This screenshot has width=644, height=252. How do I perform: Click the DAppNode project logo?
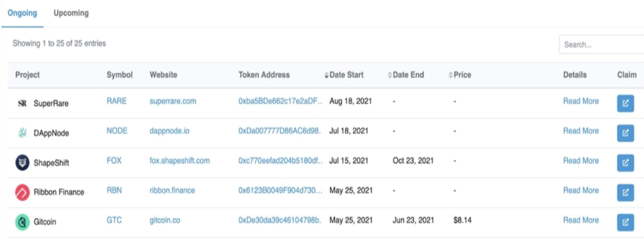[22, 133]
